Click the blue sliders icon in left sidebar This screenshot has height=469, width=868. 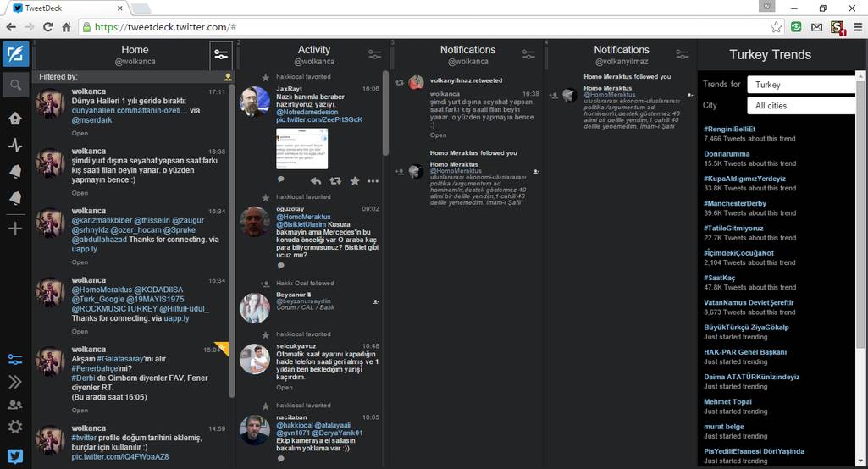[15, 360]
